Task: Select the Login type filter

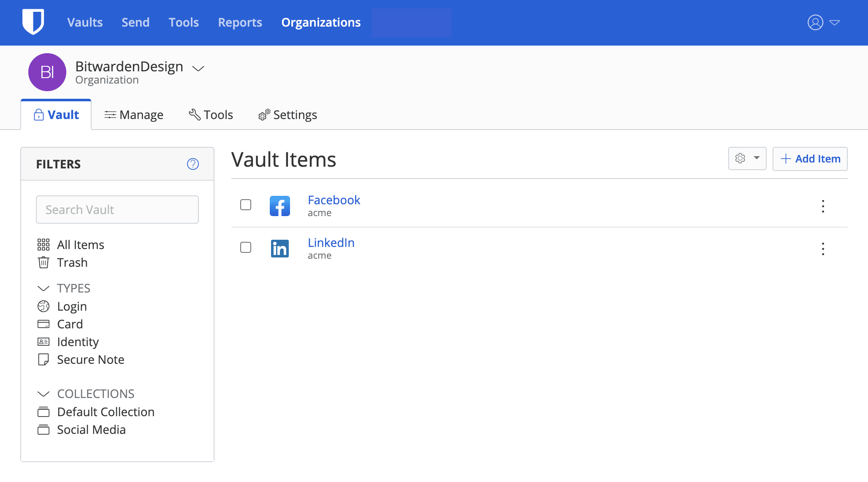Action: (x=72, y=306)
